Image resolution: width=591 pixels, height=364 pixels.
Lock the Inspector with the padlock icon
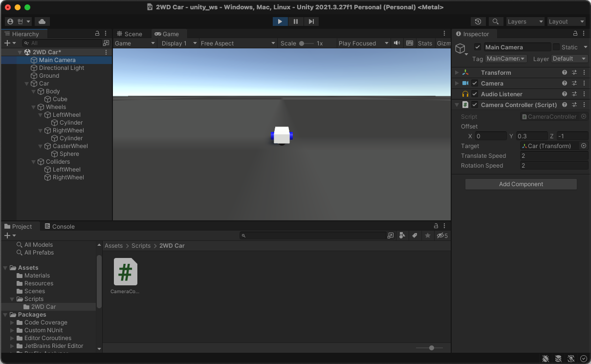point(575,33)
